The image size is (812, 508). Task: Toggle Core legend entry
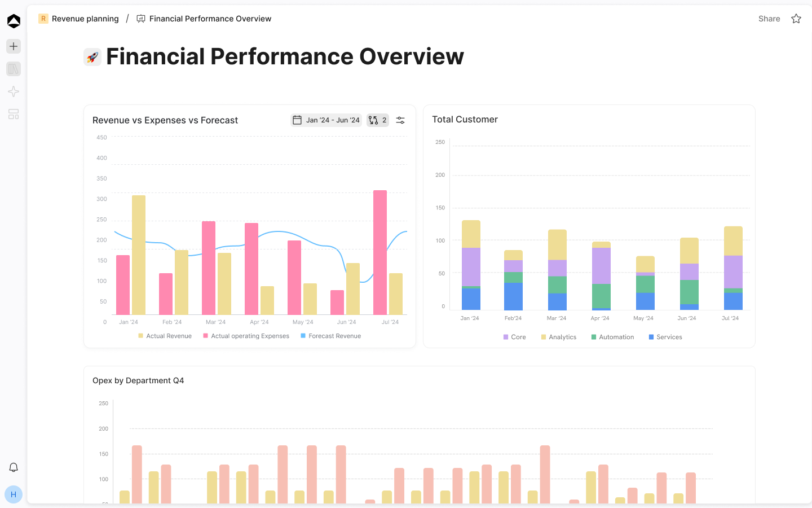click(515, 337)
